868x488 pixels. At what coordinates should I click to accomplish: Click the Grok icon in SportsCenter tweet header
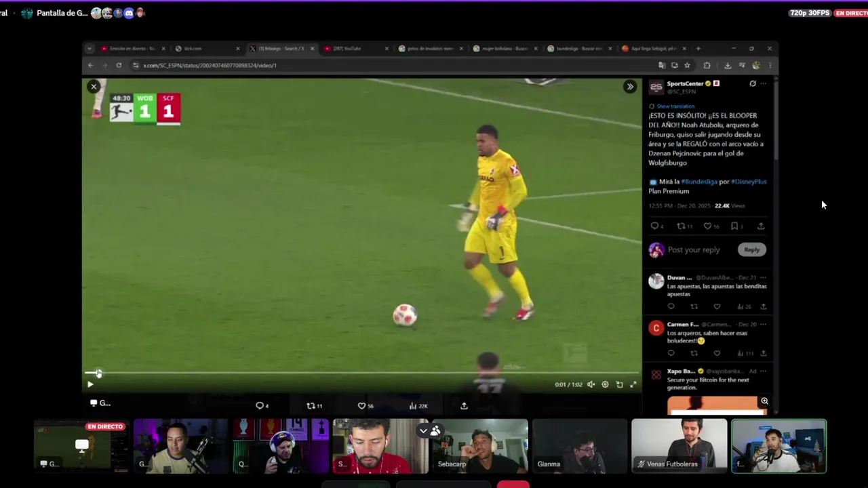tap(753, 83)
